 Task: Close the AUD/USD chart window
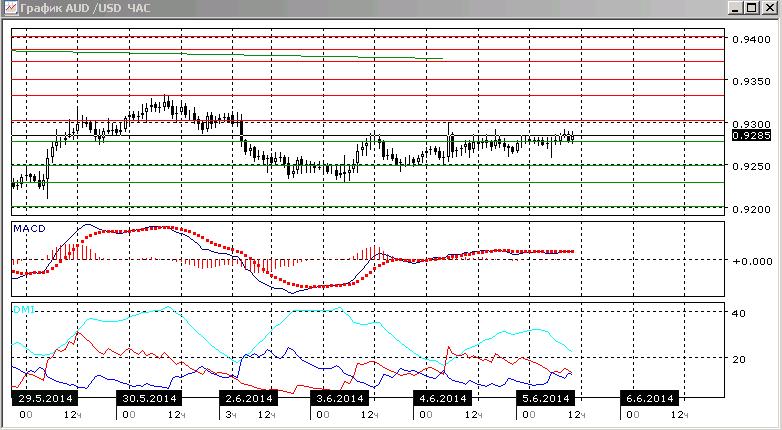coord(769,8)
